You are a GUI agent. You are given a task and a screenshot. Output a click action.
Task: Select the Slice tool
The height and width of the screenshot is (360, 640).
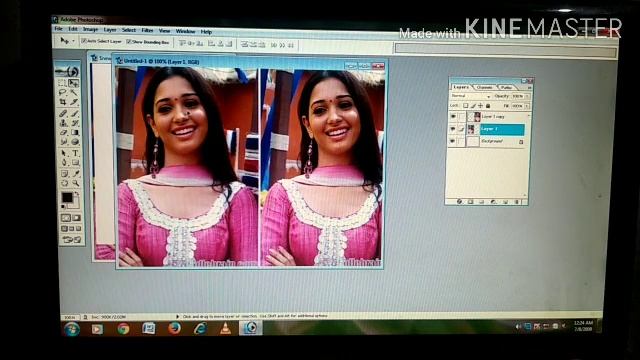tap(75, 102)
